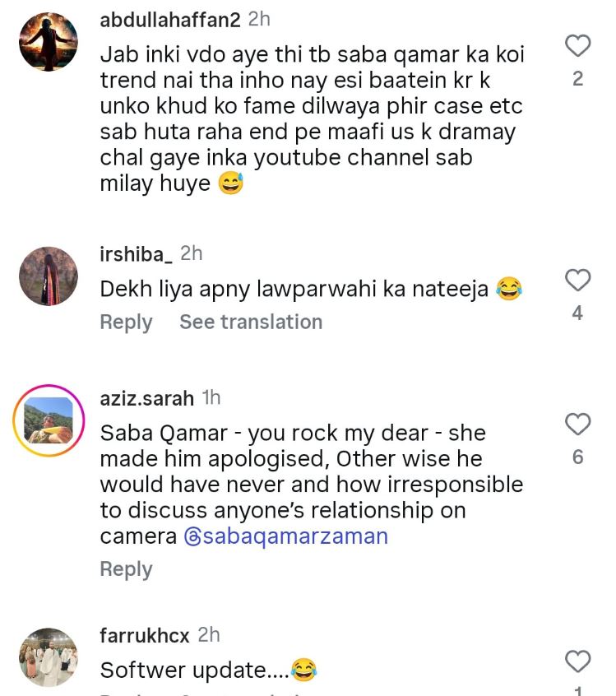Tap the heart on irshiba_'s comment
Viewport: 616px width, 696px height.
[x=578, y=280]
